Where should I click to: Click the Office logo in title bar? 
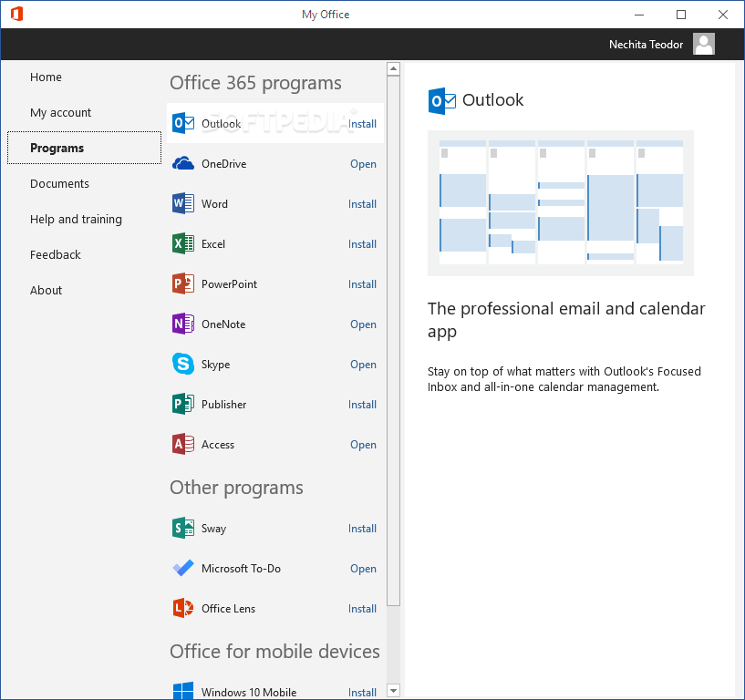pyautogui.click(x=16, y=14)
